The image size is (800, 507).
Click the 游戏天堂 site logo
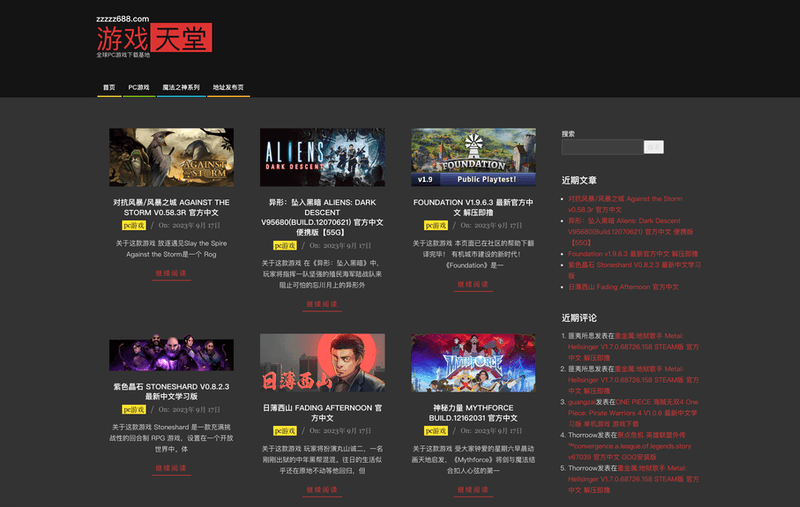154,38
